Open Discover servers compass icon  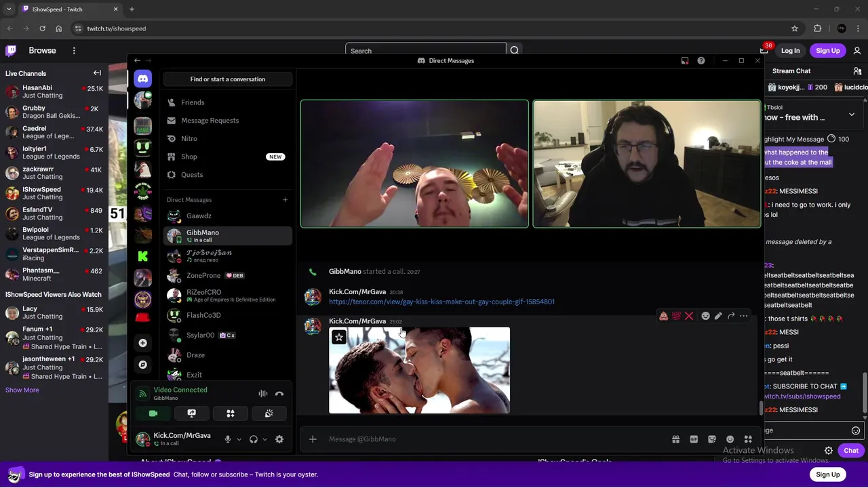tap(142, 365)
